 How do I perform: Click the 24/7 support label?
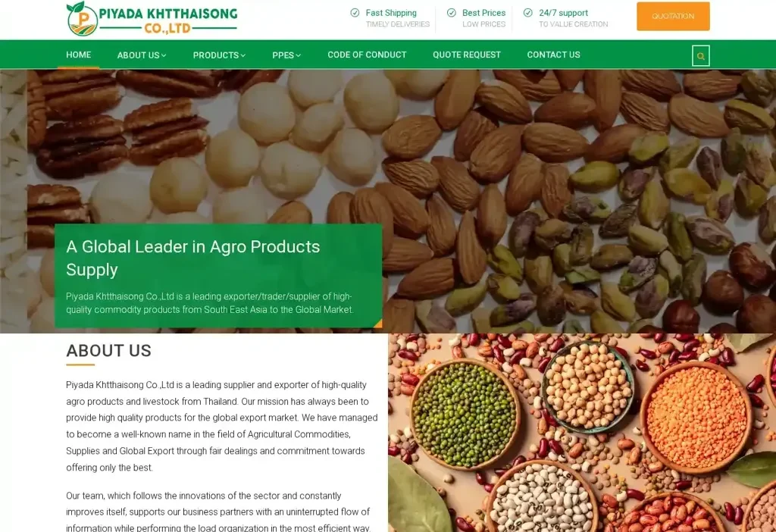point(563,13)
